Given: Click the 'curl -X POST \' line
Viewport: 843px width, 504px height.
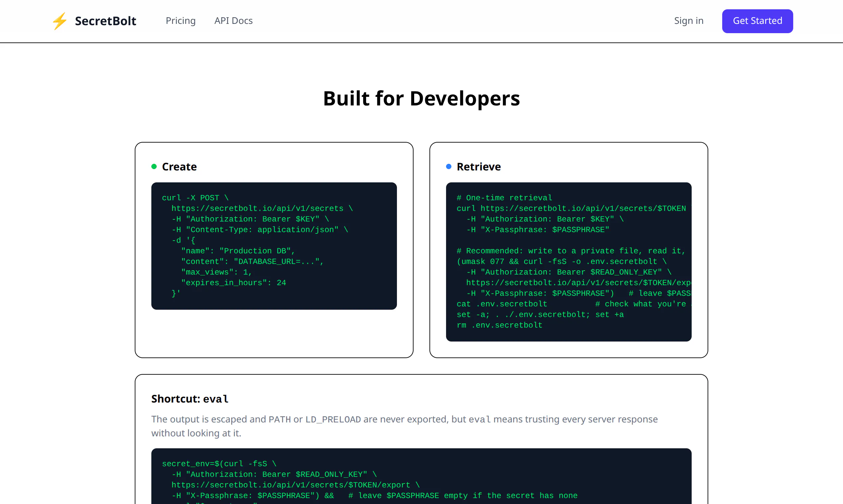Looking at the screenshot, I should click(195, 198).
